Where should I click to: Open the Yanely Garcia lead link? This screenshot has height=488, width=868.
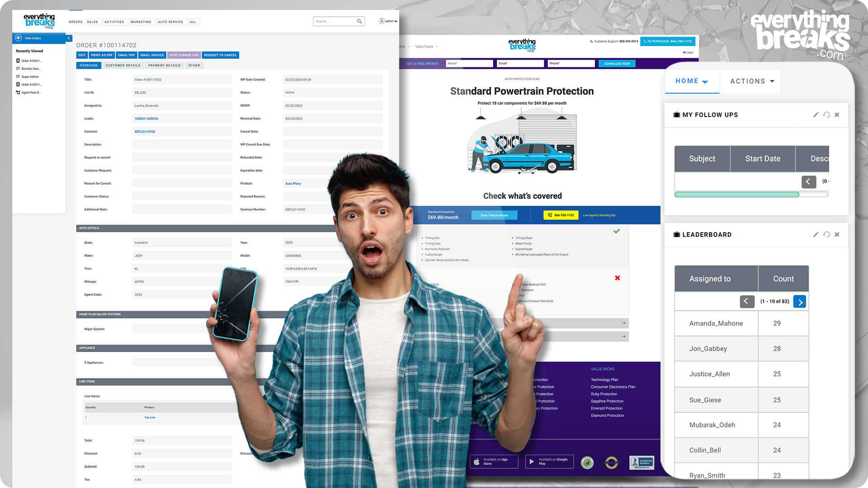click(146, 119)
